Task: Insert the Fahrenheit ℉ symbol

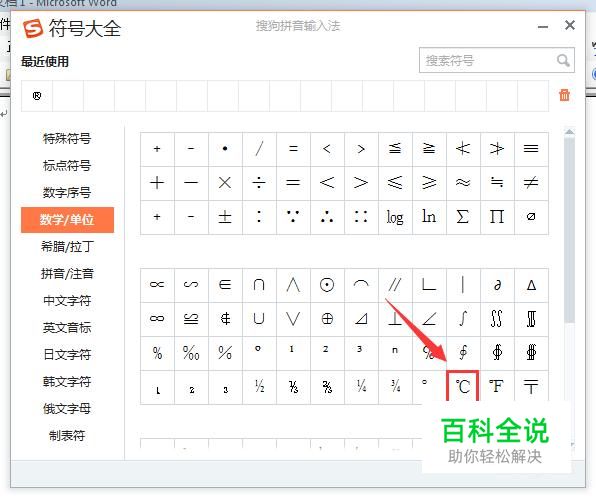Action: pos(497,387)
